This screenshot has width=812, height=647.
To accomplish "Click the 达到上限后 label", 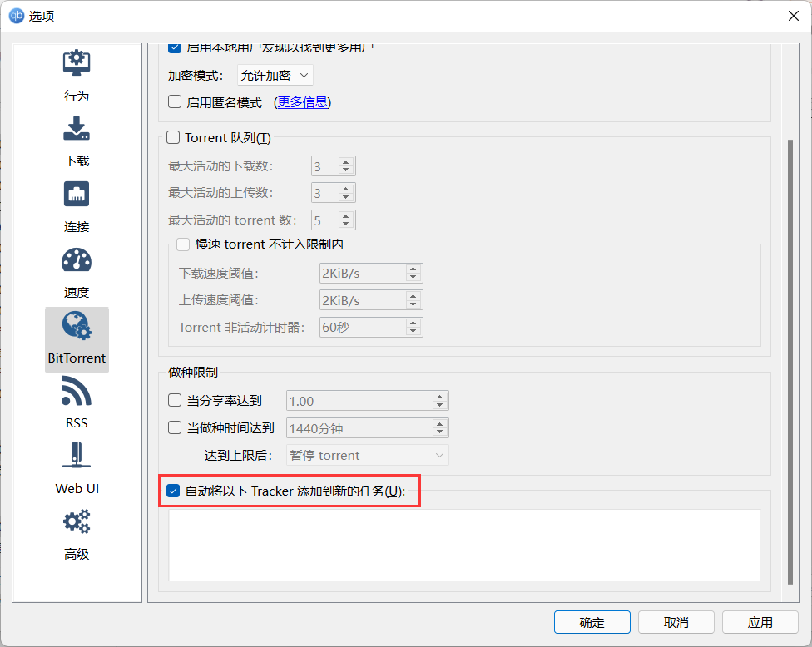I will (x=238, y=456).
